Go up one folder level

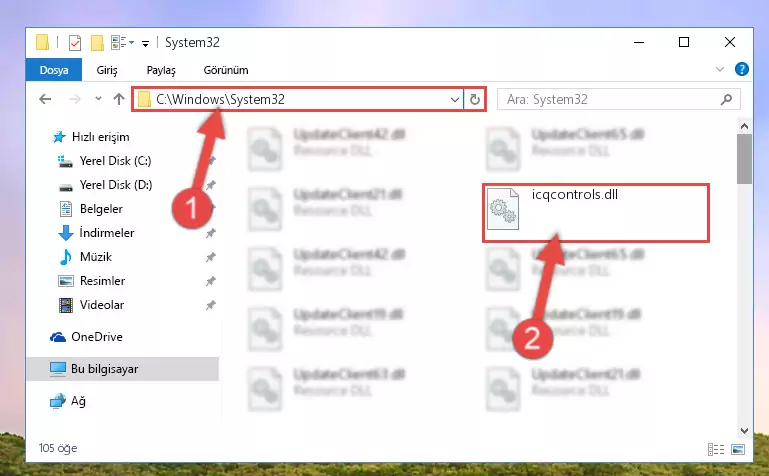point(119,100)
